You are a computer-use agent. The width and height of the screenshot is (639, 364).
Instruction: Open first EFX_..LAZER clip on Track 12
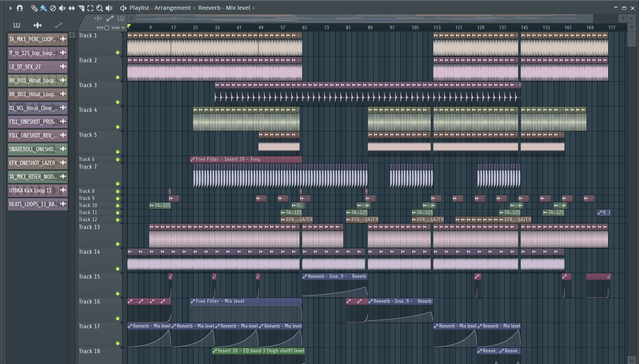tap(297, 219)
